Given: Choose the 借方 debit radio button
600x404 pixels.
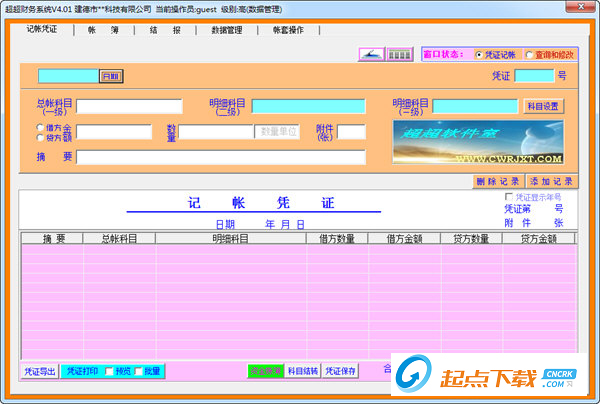Looking at the screenshot, I should [x=40, y=127].
